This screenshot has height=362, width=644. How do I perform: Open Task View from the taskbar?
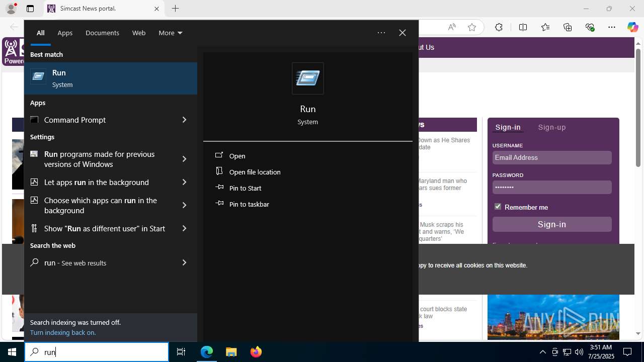(181, 352)
